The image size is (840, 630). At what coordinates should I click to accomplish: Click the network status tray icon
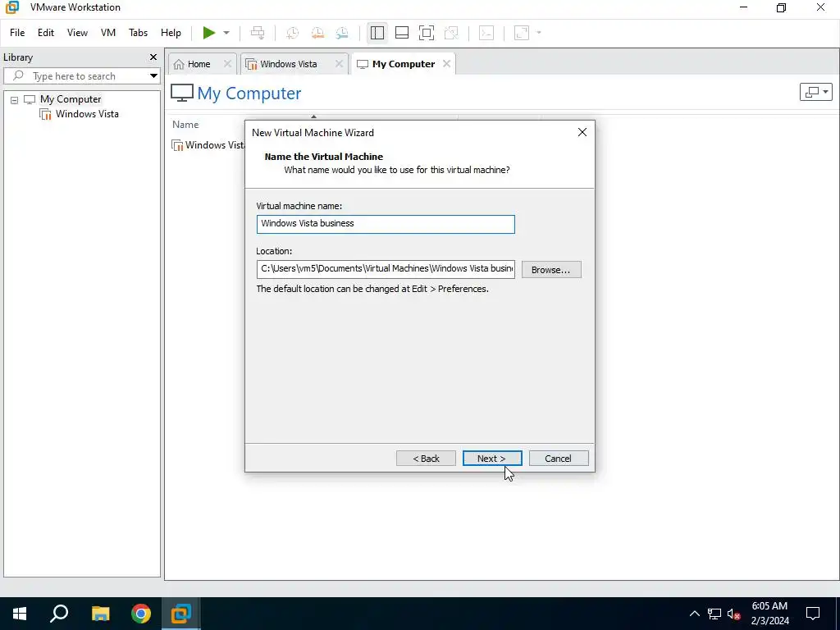click(x=714, y=614)
